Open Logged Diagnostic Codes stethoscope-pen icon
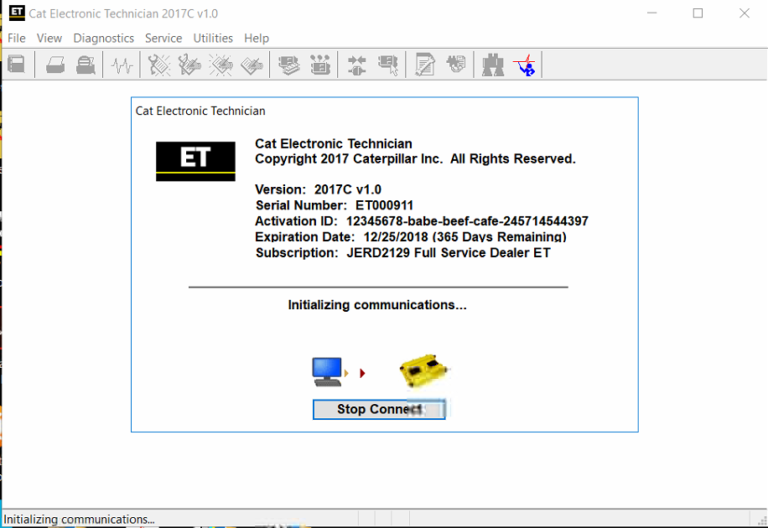This screenshot has height=528, width=768. (x=190, y=65)
